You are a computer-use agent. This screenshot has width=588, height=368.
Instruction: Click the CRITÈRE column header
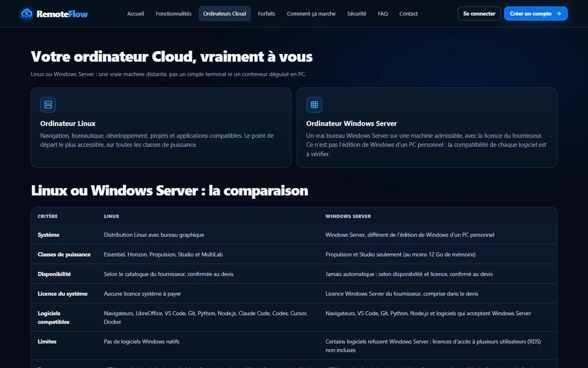[x=48, y=216]
